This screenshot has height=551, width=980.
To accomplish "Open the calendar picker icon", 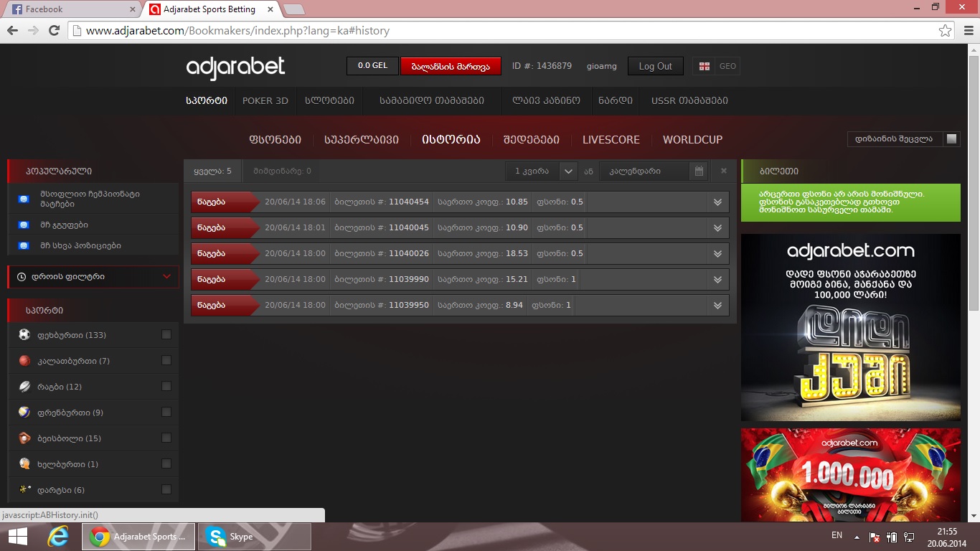I will 699,171.
